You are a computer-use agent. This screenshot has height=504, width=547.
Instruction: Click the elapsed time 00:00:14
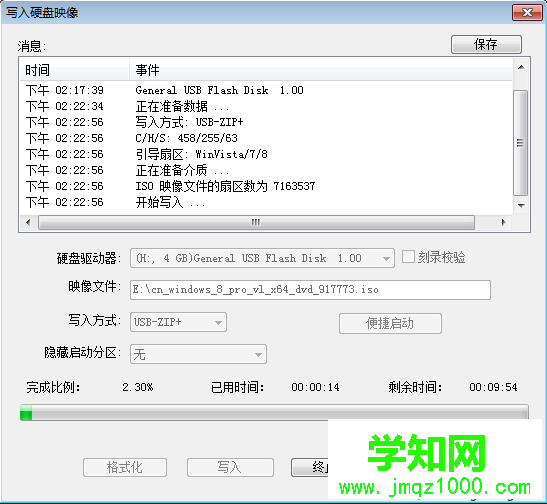click(315, 387)
